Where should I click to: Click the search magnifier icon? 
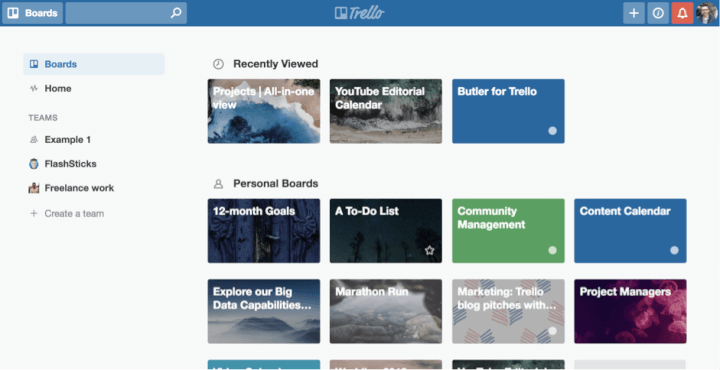click(176, 13)
